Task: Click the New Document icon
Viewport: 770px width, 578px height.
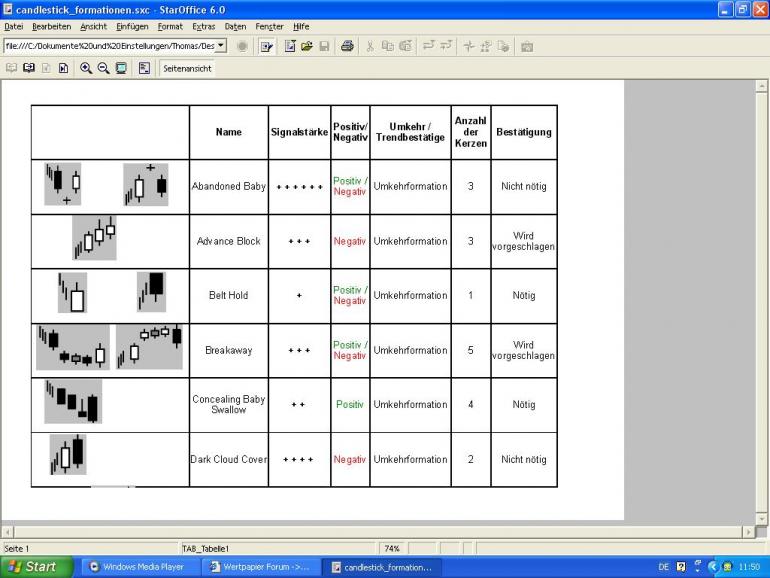Action: (x=290, y=46)
